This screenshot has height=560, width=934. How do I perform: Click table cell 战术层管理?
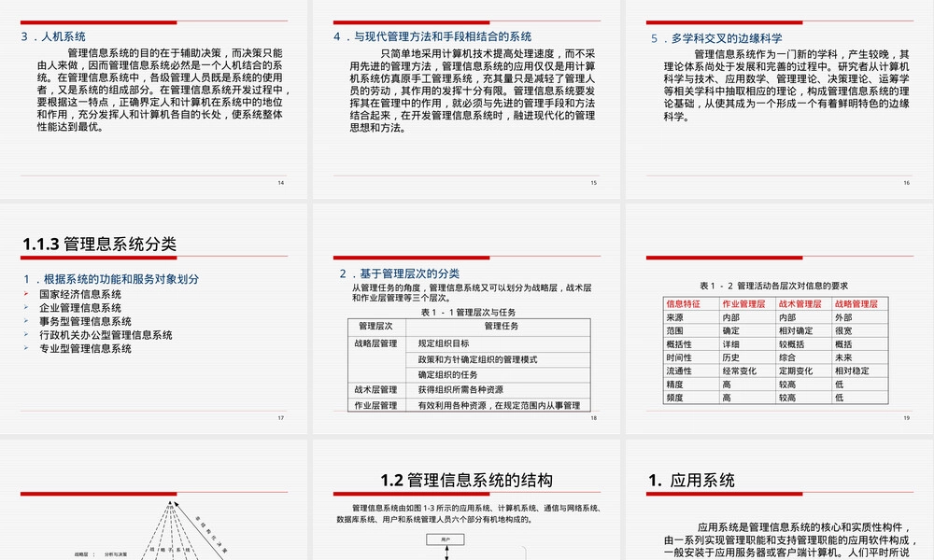coord(375,390)
